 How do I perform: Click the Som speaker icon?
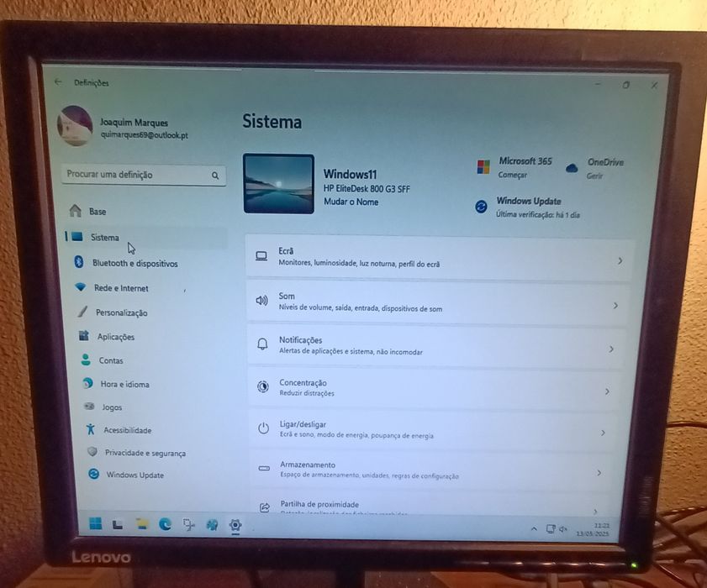click(x=262, y=300)
